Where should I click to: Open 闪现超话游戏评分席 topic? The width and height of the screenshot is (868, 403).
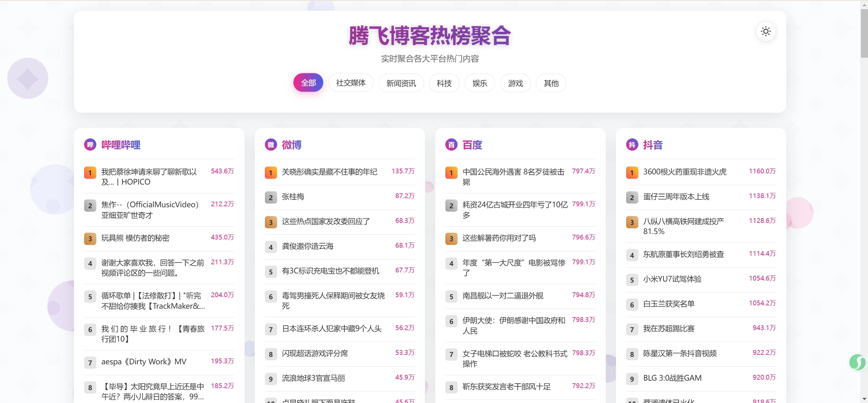coord(340,354)
